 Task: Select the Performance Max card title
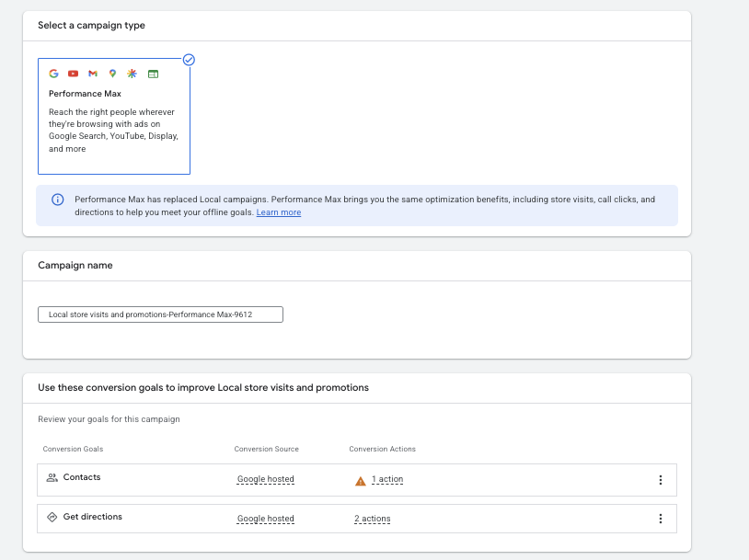85,94
